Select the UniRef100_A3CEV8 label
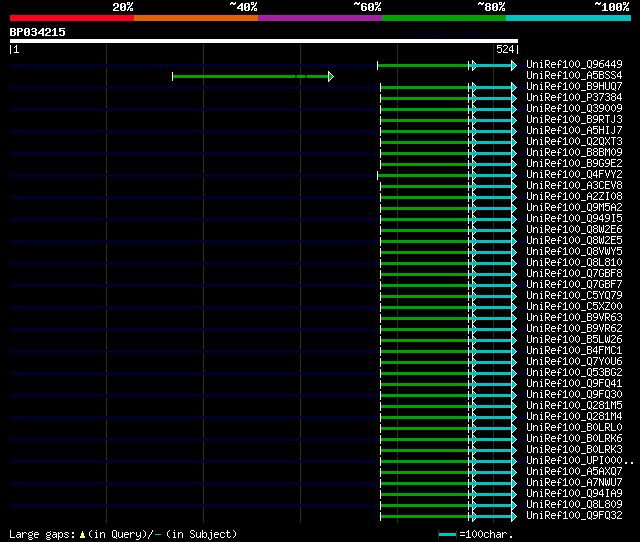Screen dimensions: 640x542 click(574, 185)
